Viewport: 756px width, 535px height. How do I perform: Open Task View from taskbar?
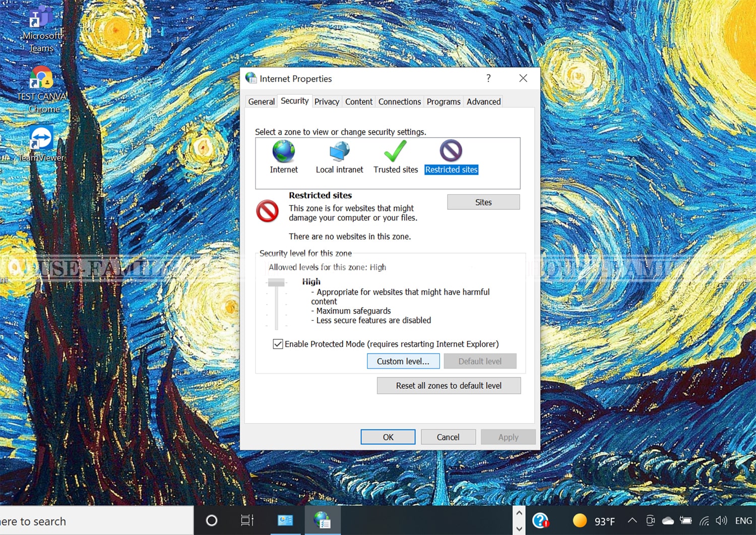(247, 520)
